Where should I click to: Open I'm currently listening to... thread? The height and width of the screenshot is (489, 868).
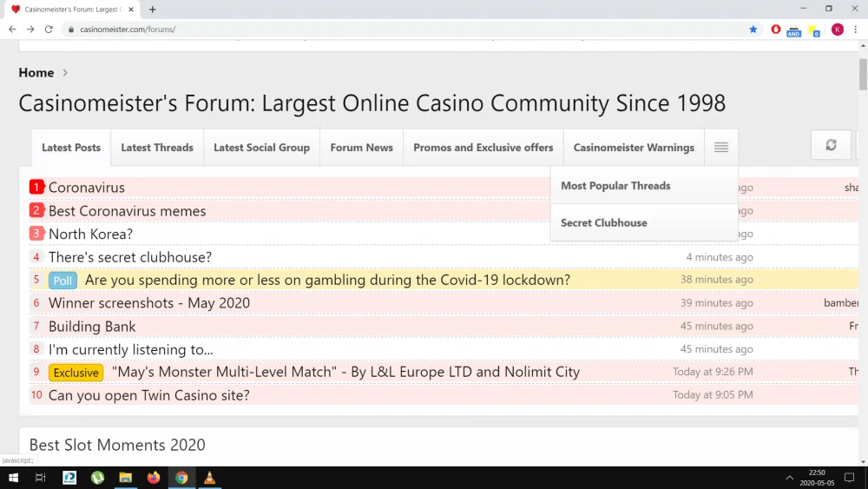click(131, 349)
